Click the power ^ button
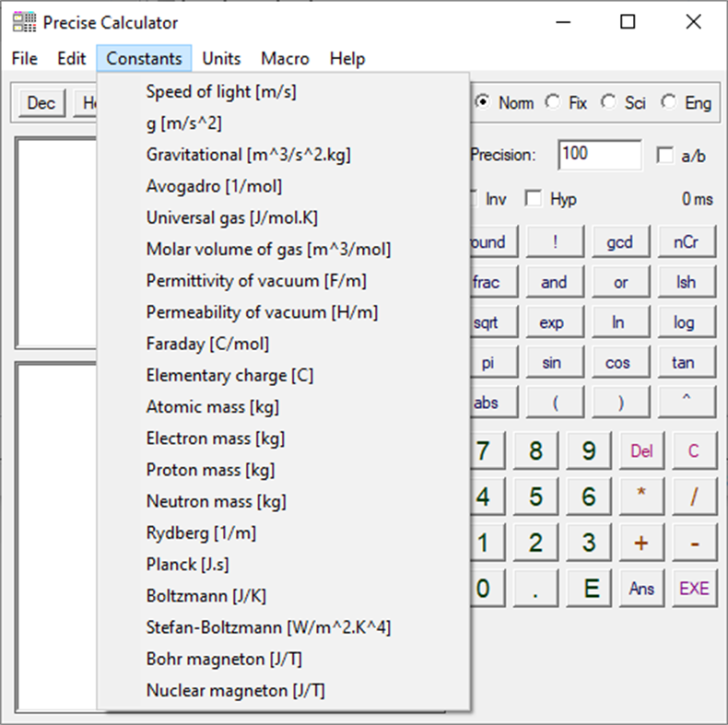This screenshot has height=725, width=728. tap(687, 403)
